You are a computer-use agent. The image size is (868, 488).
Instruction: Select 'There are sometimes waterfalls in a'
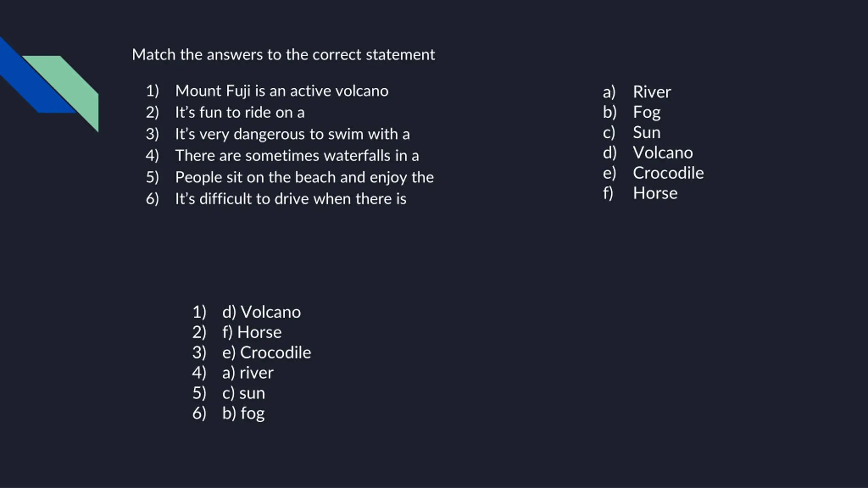tap(297, 156)
